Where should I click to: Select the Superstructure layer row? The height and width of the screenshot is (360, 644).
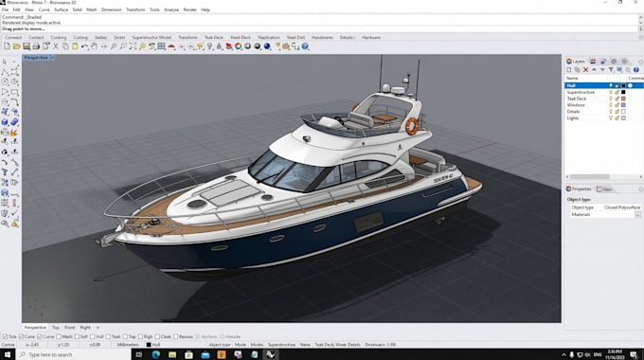[x=604, y=92]
